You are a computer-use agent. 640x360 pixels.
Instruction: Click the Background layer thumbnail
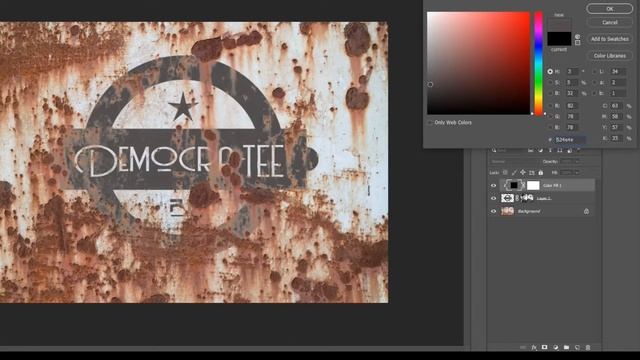[x=507, y=211]
